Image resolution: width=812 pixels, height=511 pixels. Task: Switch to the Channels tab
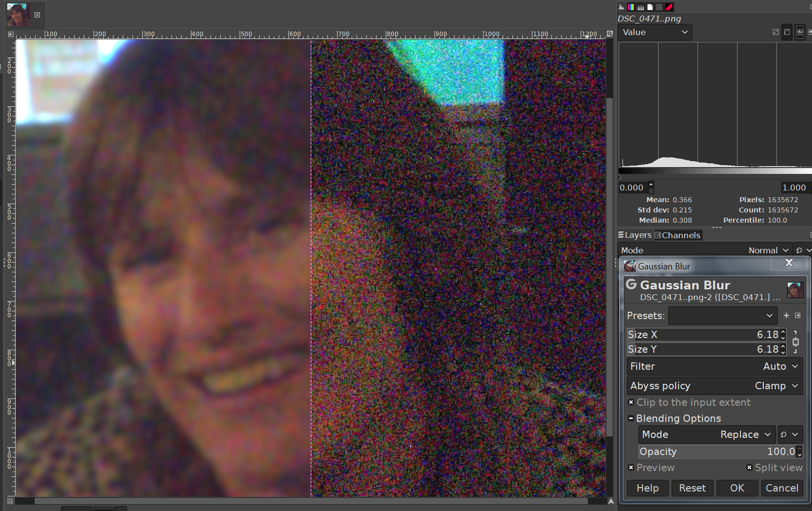point(677,235)
